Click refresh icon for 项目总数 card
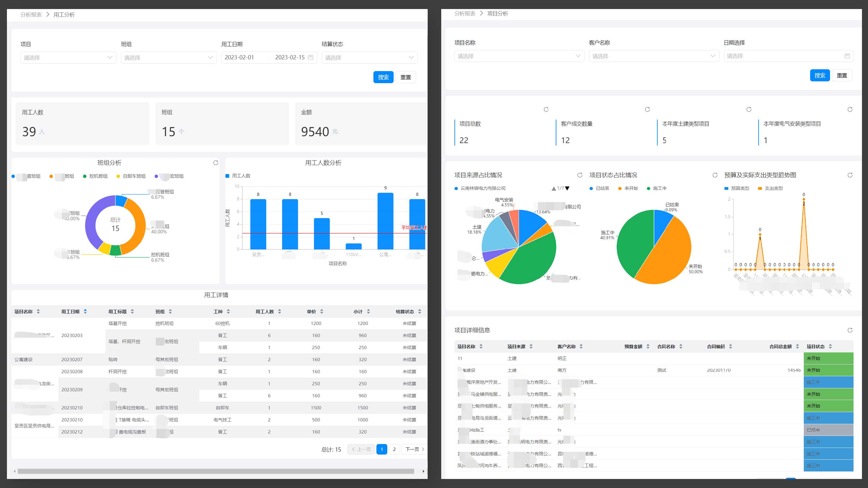The image size is (868, 488). (x=546, y=109)
